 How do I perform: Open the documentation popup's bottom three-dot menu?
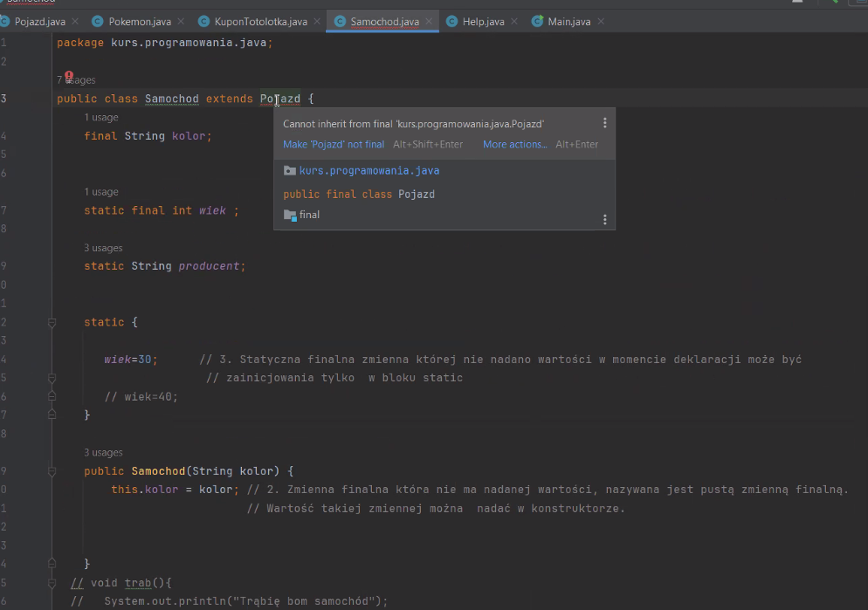tap(604, 220)
